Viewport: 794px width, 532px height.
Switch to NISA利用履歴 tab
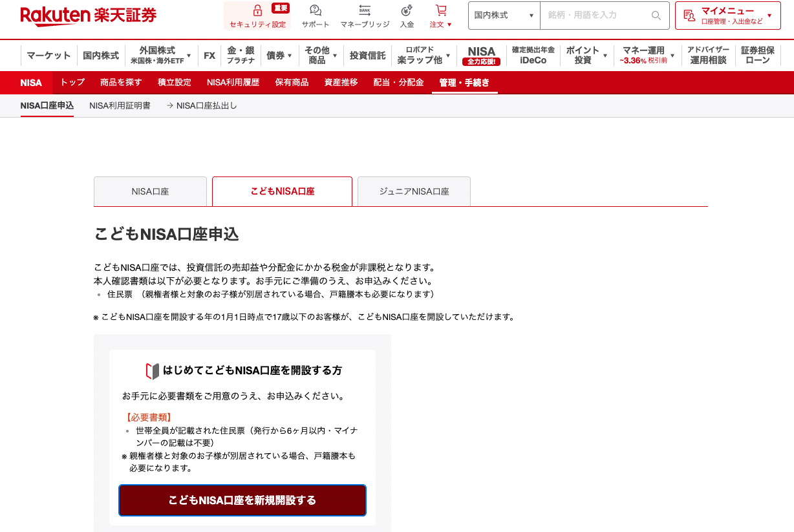tap(233, 82)
